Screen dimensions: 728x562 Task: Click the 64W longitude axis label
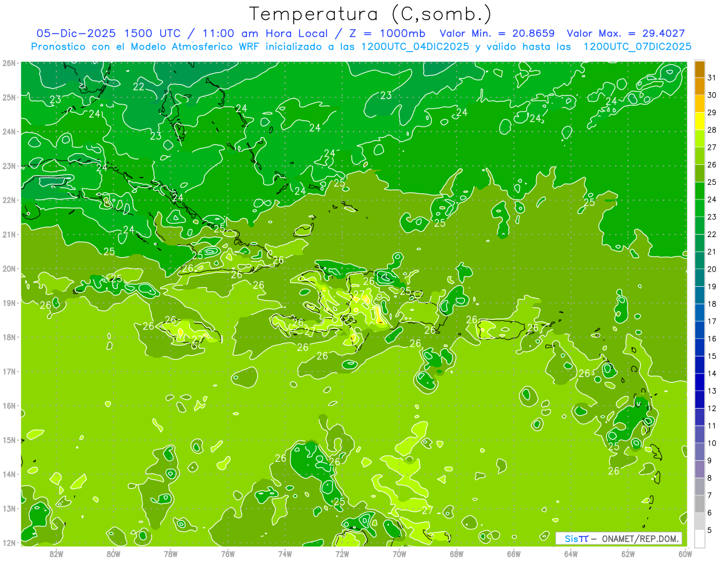(x=571, y=554)
